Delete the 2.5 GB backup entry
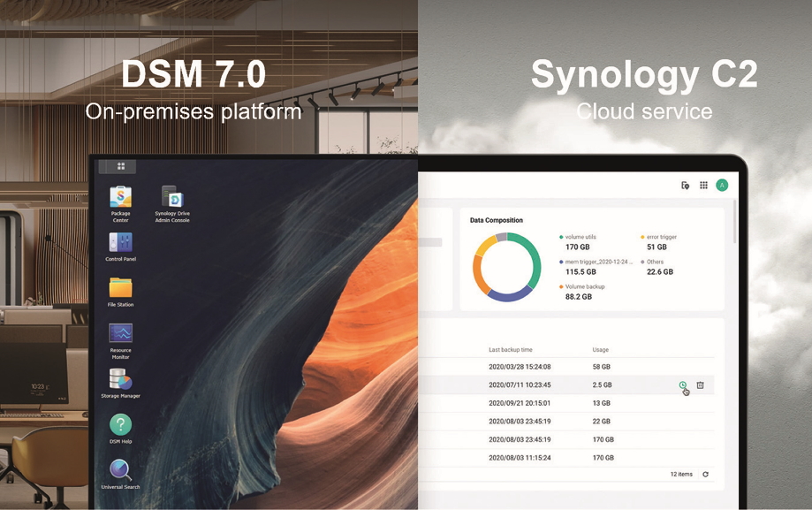812x510 pixels. [x=700, y=385]
